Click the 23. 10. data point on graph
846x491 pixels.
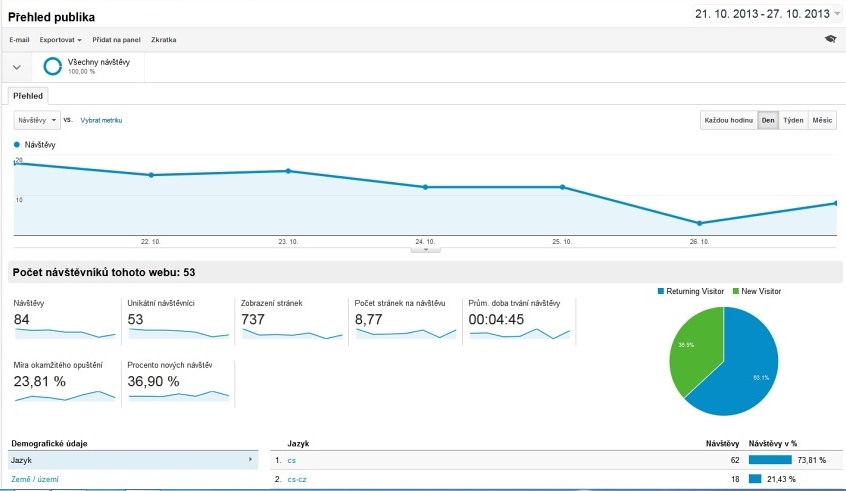(288, 171)
